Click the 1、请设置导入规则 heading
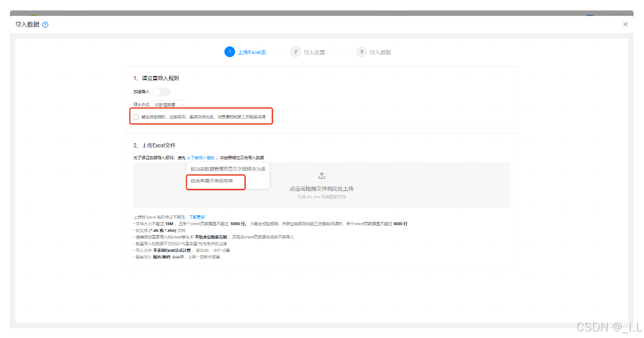This screenshot has width=644, height=338. pos(156,78)
